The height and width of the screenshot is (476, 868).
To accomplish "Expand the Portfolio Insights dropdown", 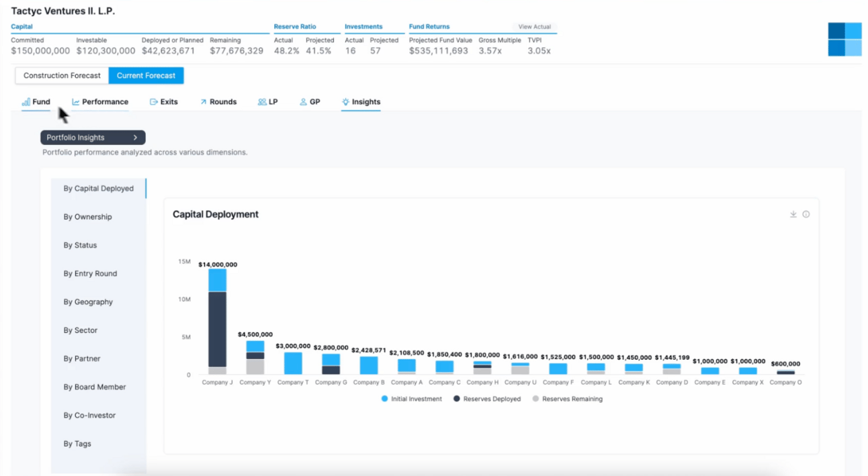I will coord(93,138).
